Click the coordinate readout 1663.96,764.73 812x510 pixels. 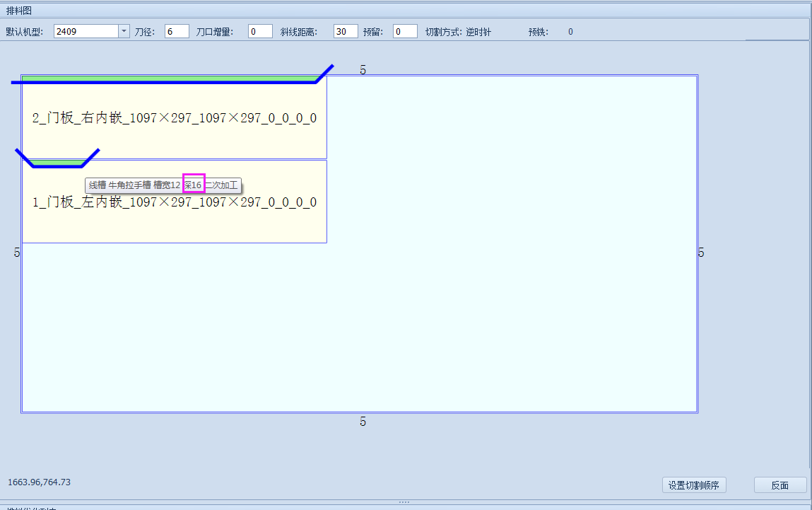pos(40,482)
